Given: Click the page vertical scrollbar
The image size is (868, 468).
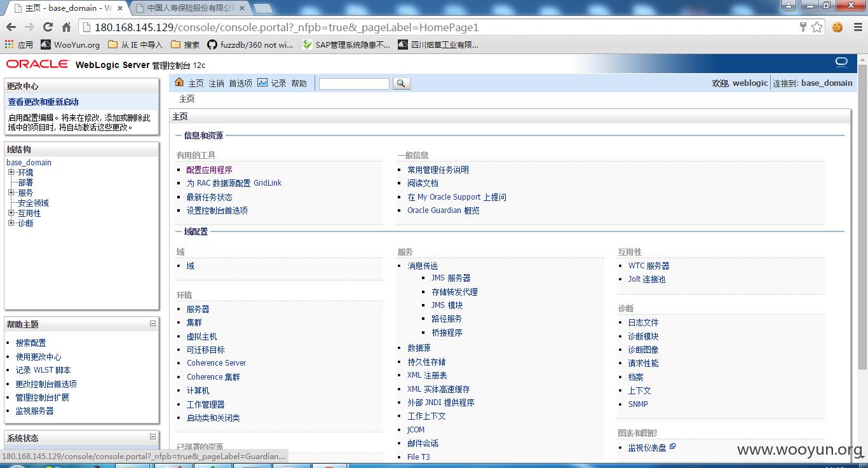Looking at the screenshot, I should coord(862,216).
